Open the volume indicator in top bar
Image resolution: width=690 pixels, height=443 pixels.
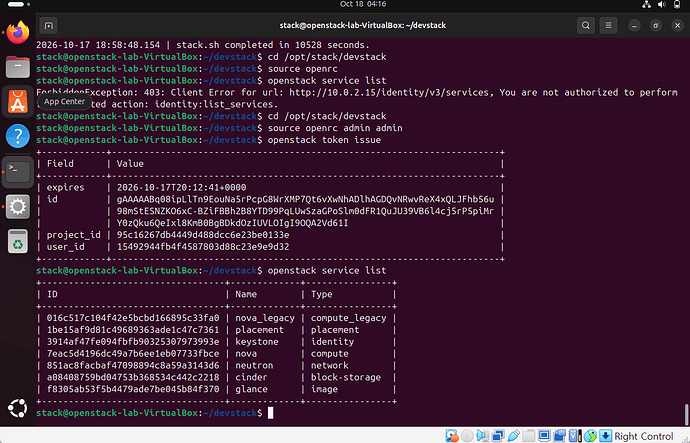pyautogui.click(x=661, y=4)
